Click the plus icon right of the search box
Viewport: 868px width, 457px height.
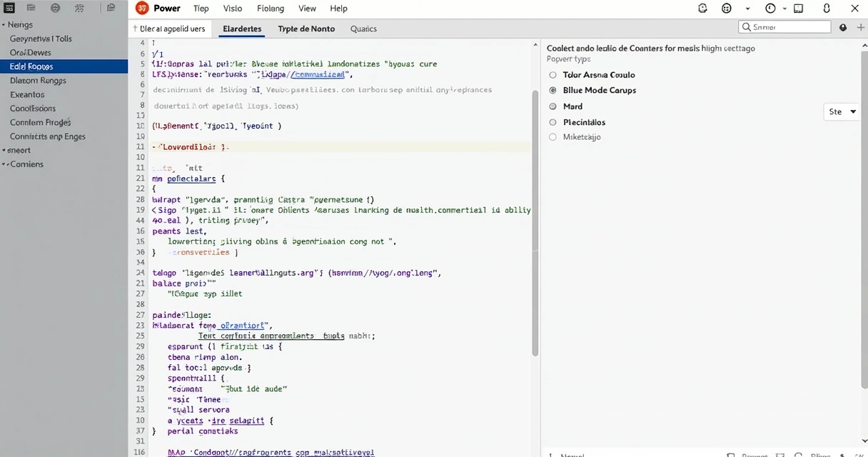click(860, 27)
